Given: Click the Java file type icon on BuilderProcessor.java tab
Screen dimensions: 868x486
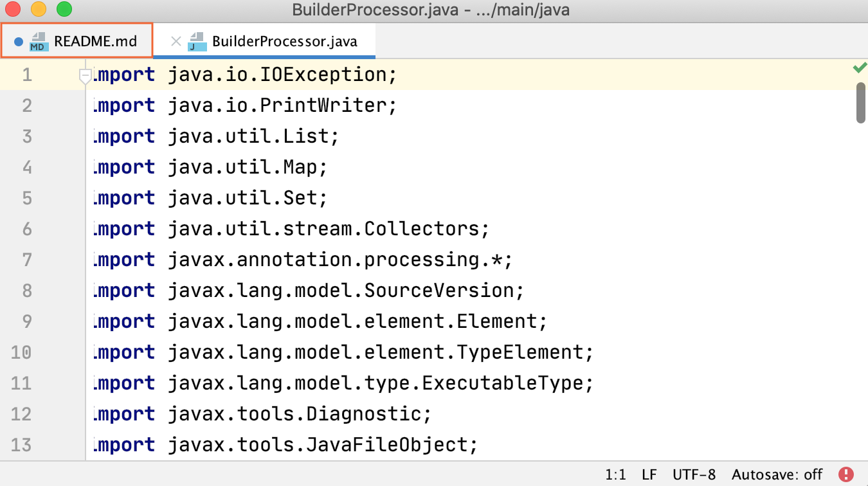Looking at the screenshot, I should pyautogui.click(x=197, y=40).
